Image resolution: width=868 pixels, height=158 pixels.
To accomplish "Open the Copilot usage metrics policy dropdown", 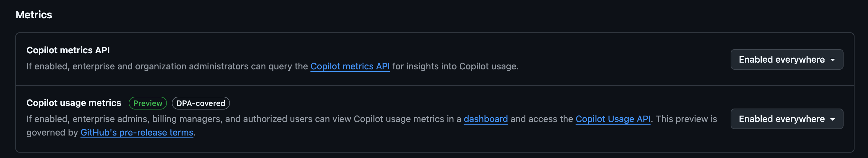I will click(x=787, y=119).
